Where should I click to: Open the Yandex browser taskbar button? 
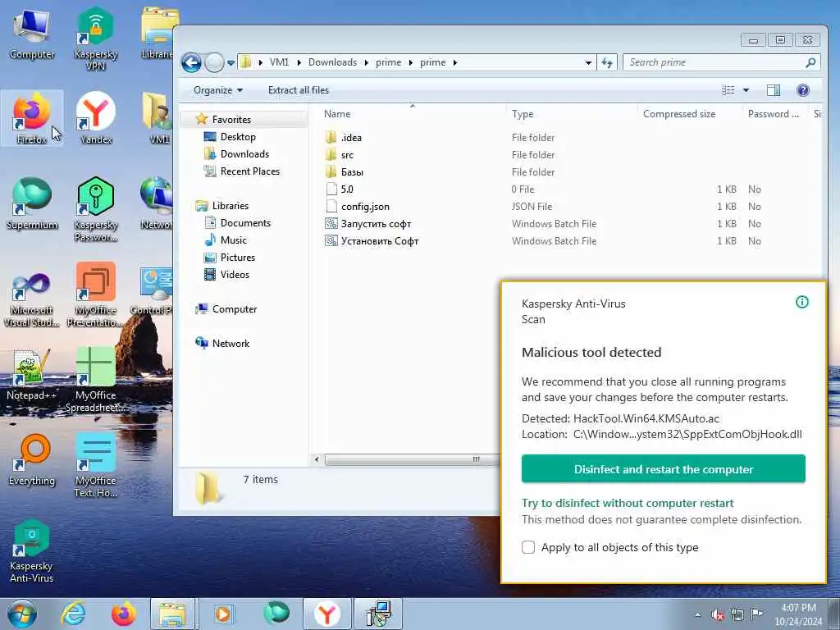[326, 614]
